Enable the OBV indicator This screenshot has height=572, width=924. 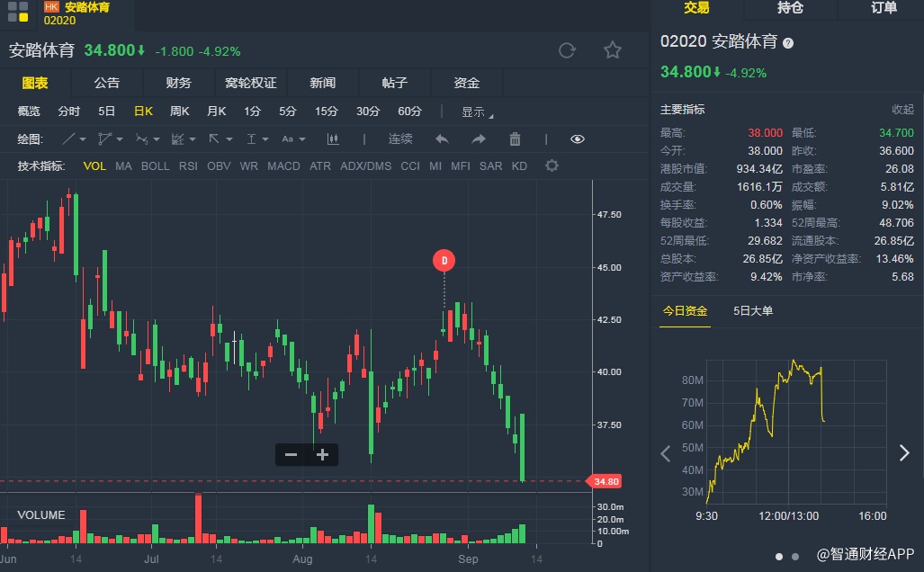click(x=219, y=166)
